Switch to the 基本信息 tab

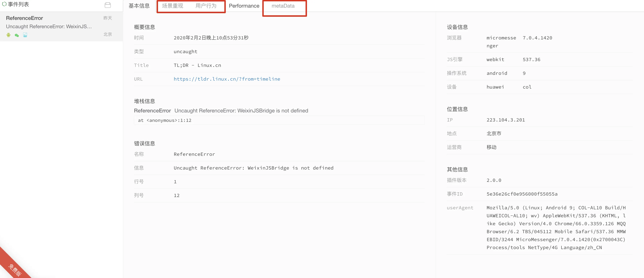coord(139,6)
